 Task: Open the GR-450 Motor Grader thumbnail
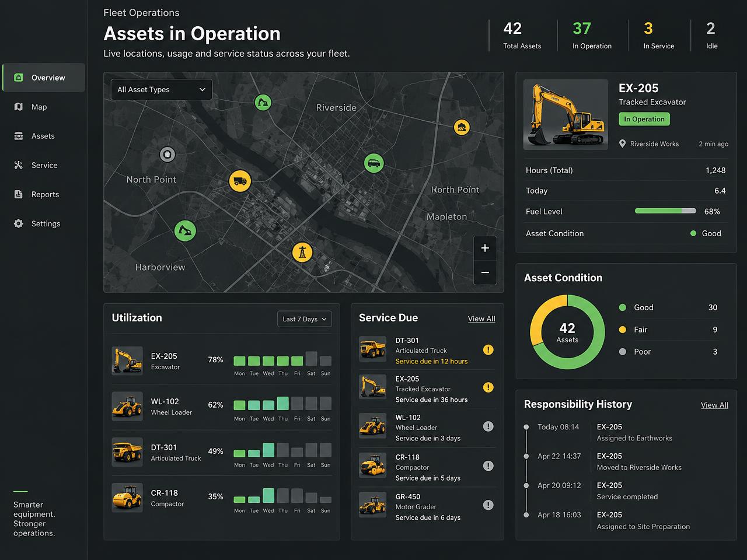(x=372, y=504)
